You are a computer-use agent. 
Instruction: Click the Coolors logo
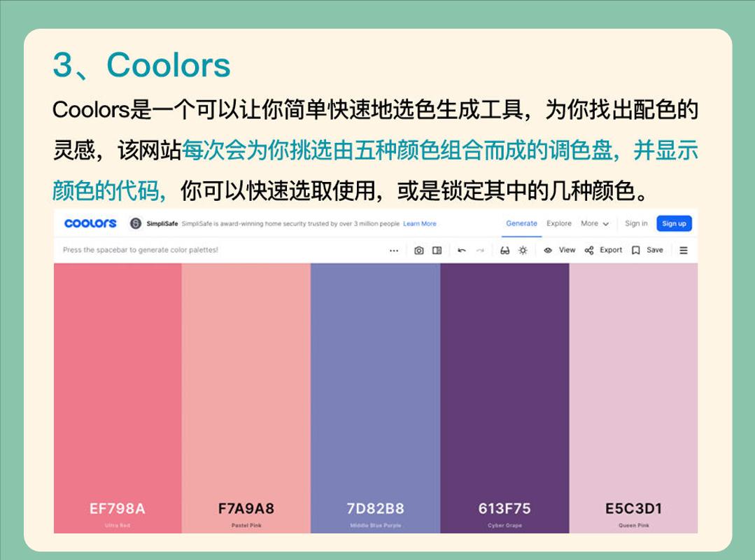pyautogui.click(x=90, y=223)
